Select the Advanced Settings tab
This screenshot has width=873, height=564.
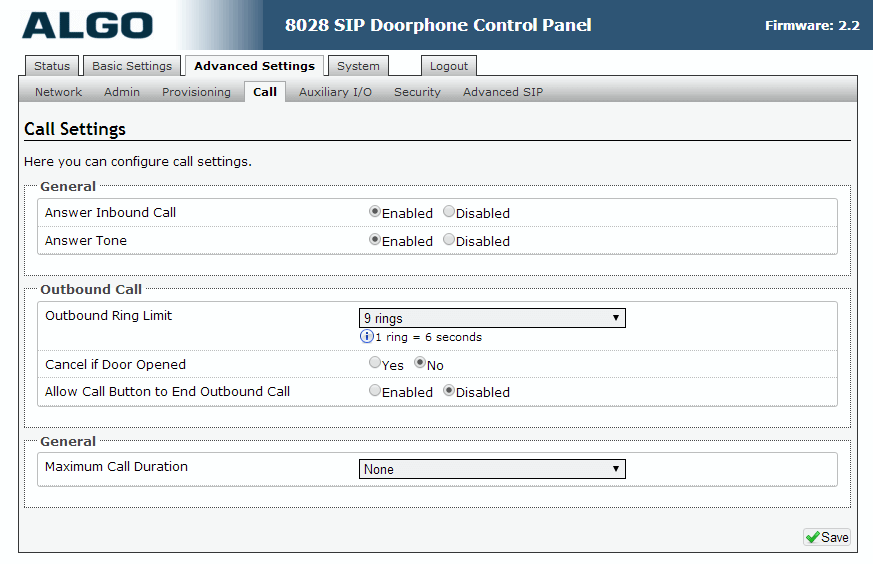(254, 66)
